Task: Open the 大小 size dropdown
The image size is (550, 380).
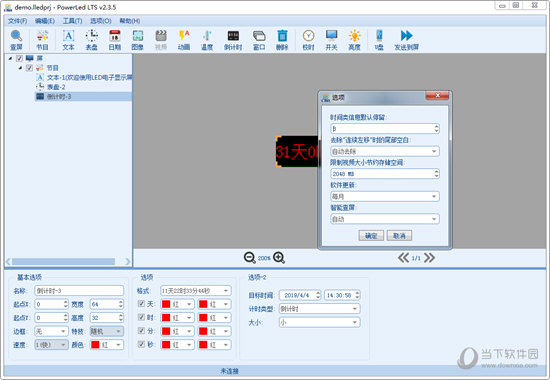Action: tap(320, 322)
